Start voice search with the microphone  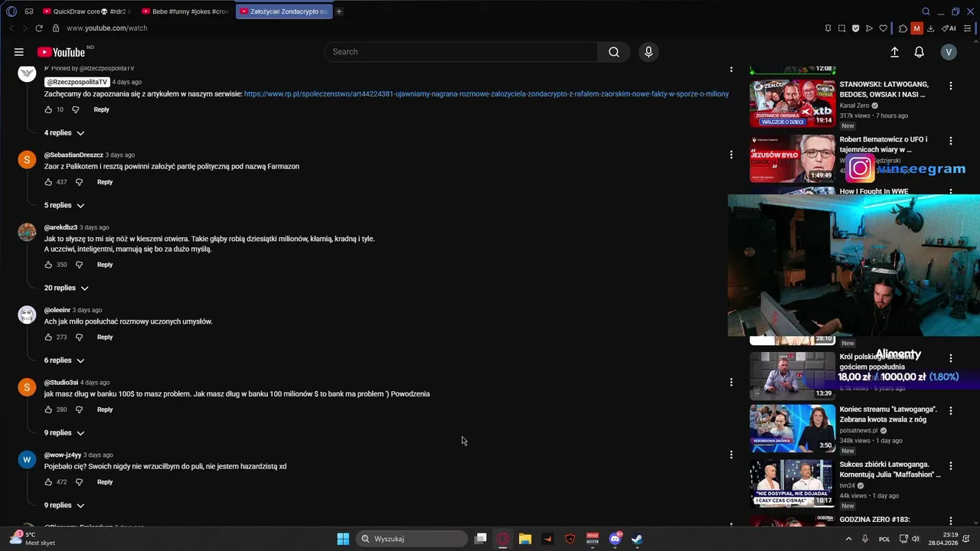pos(648,52)
